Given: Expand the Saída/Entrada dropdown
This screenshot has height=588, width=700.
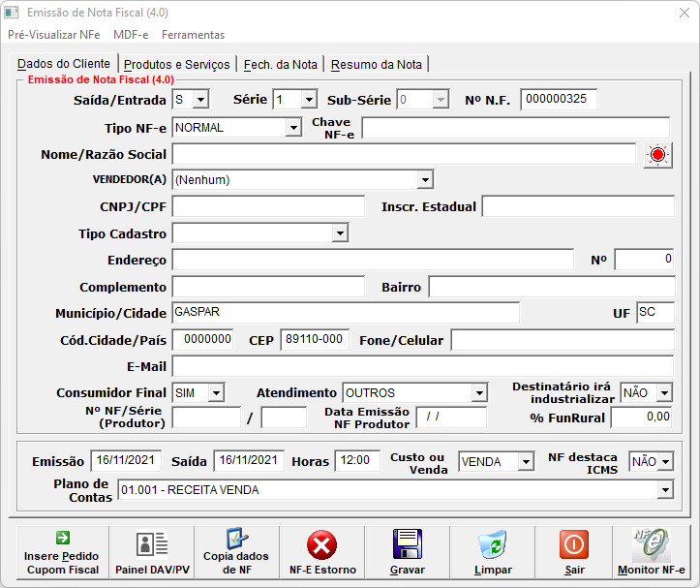Looking at the screenshot, I should point(199,100).
